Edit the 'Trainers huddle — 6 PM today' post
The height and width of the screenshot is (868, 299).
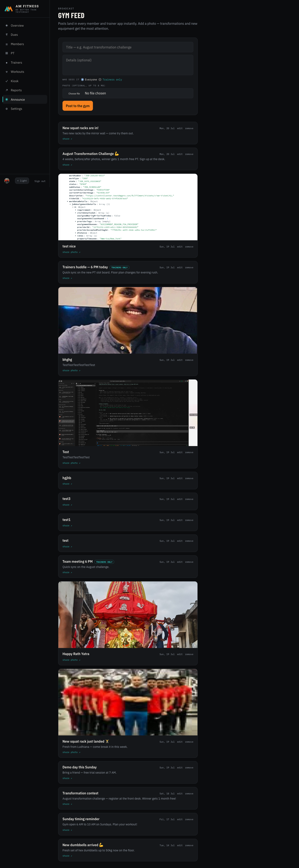180,268
